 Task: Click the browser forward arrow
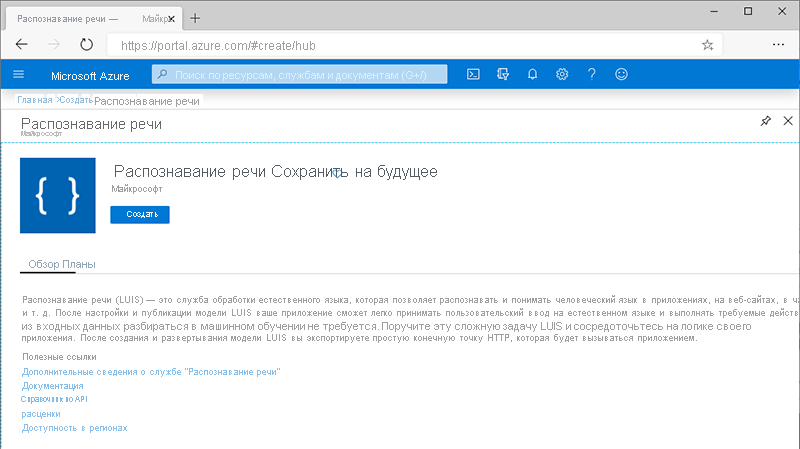[54, 44]
